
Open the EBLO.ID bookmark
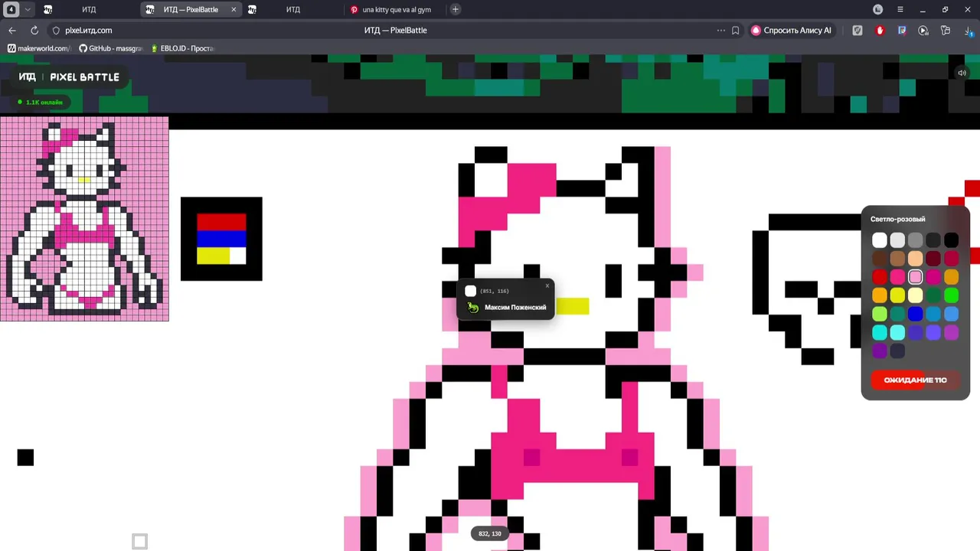pyautogui.click(x=183, y=48)
